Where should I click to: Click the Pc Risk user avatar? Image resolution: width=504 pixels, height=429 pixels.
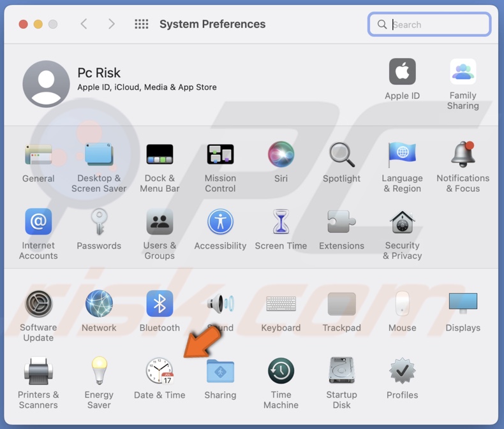click(x=46, y=84)
